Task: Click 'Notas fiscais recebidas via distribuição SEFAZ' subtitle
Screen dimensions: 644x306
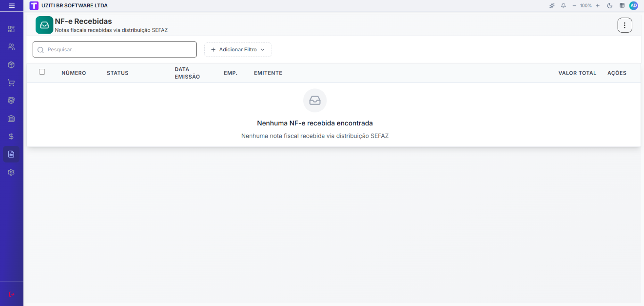Action: (111, 30)
